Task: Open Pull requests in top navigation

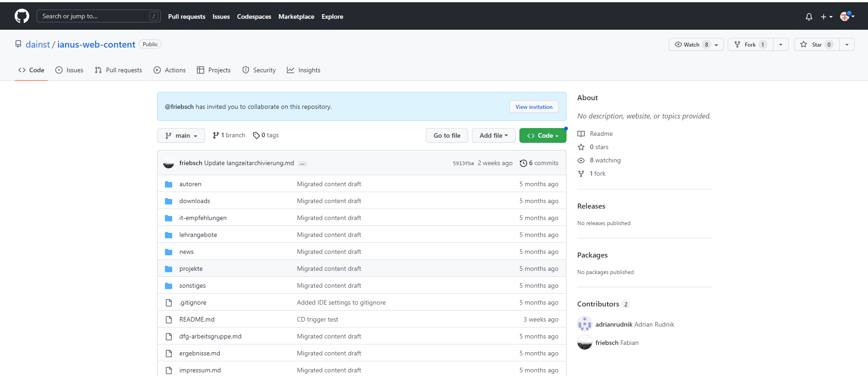Action: [186, 16]
